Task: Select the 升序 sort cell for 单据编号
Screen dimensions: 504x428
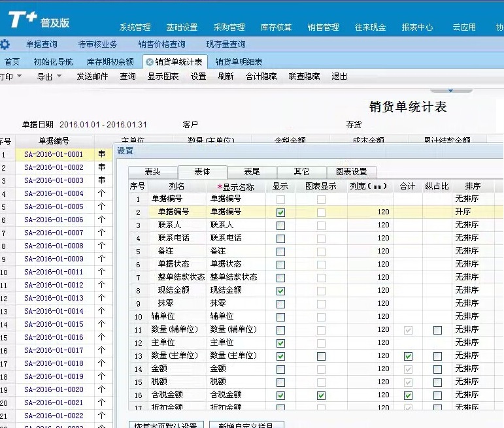Action: (467, 212)
